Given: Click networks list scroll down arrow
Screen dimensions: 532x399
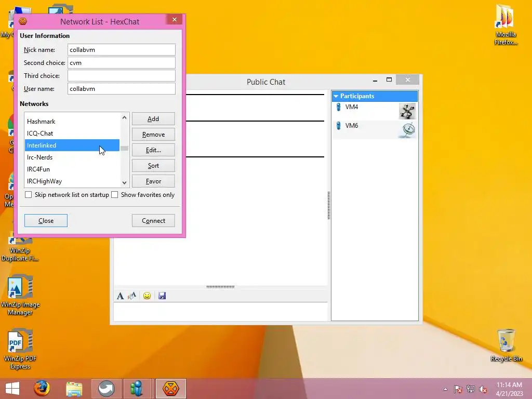Looking at the screenshot, I should 124,182.
